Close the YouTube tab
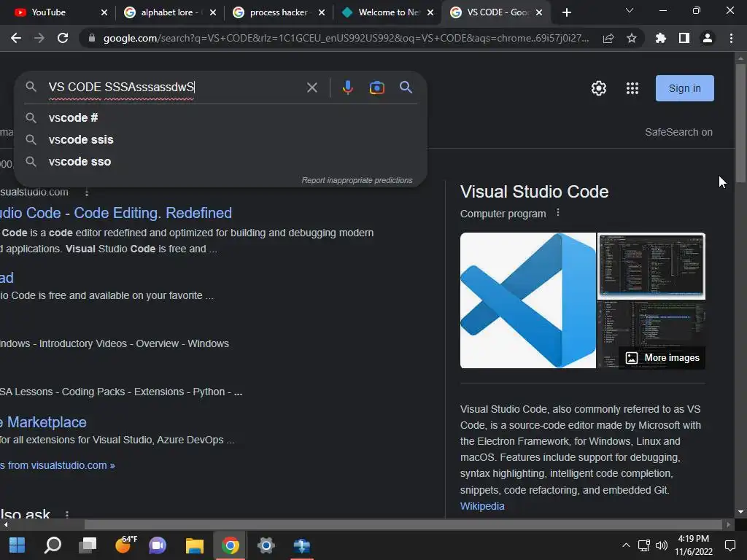The height and width of the screenshot is (560, 747). [104, 12]
